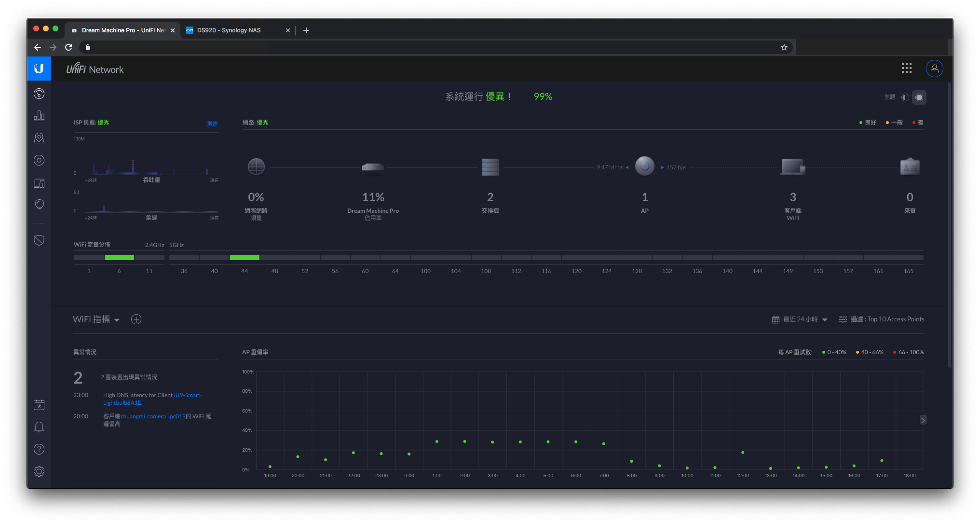This screenshot has width=980, height=524.
Task: Select the full dark theme option
Action: tap(919, 97)
